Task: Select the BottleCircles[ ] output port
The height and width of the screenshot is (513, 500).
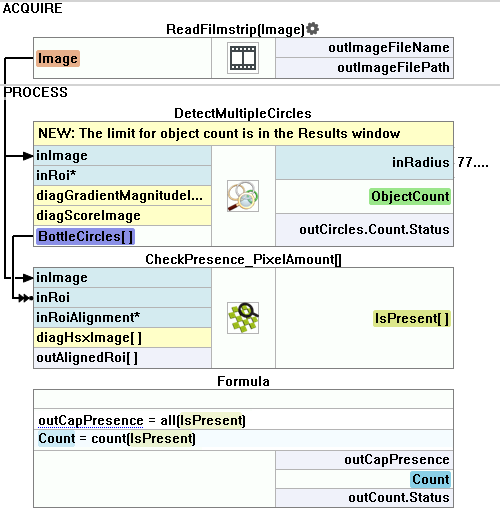Action: click(85, 236)
